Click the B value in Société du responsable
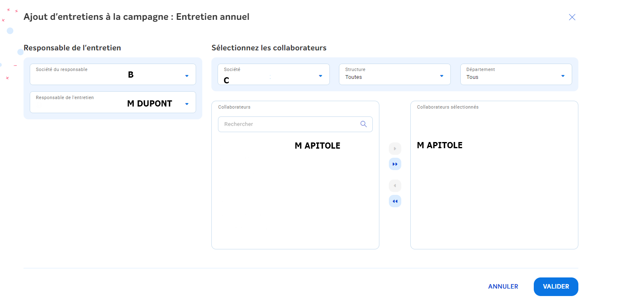 (x=130, y=75)
